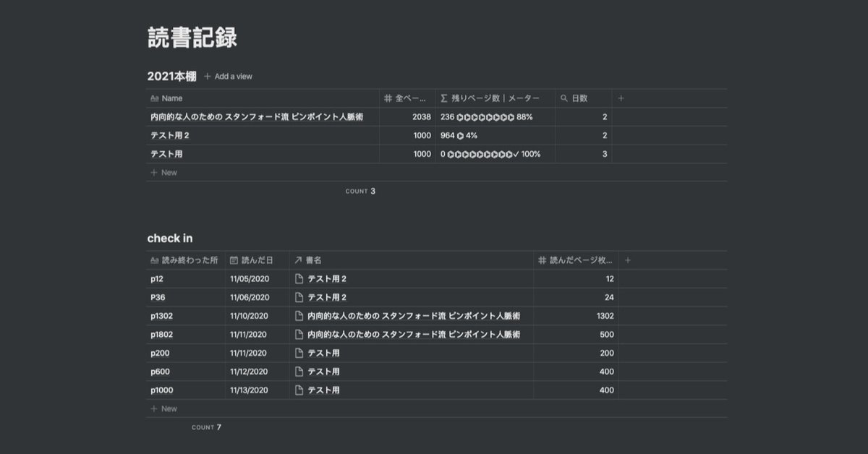Click the calendar icon on the 読んだ日 column
Screen dimensions: 868x454
[234, 260]
